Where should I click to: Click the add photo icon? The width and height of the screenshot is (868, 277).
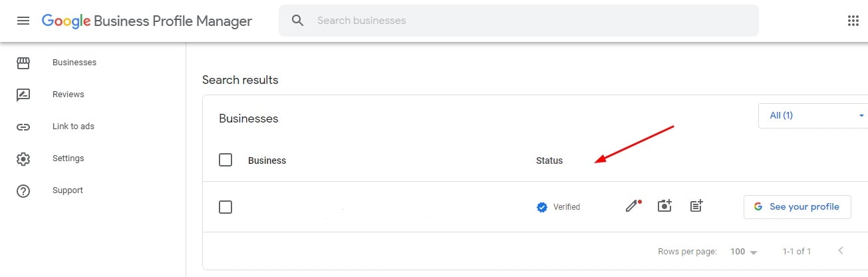[x=664, y=206]
